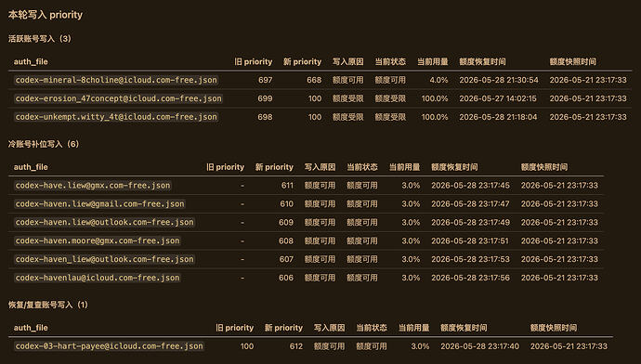Click 额度可用 status in codex-mineral row
The width and height of the screenshot is (641, 364).
click(x=390, y=80)
